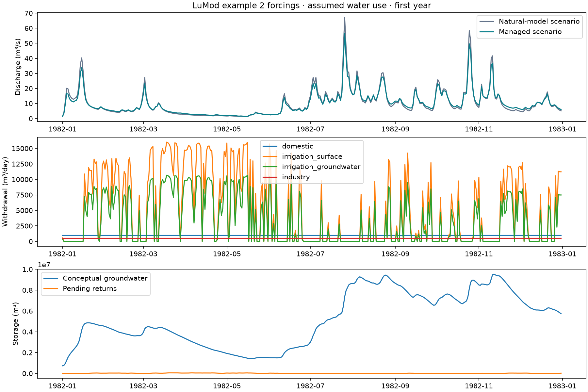Image resolution: width=588 pixels, height=392 pixels.
Task: Click the "Discharge (m³/s)" axis label
Action: point(18,67)
